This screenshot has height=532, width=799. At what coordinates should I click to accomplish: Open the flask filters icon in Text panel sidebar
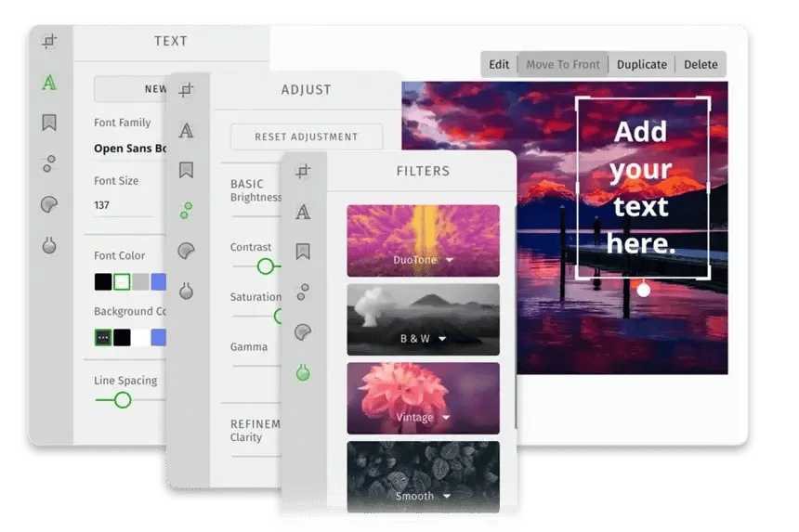[x=49, y=245]
